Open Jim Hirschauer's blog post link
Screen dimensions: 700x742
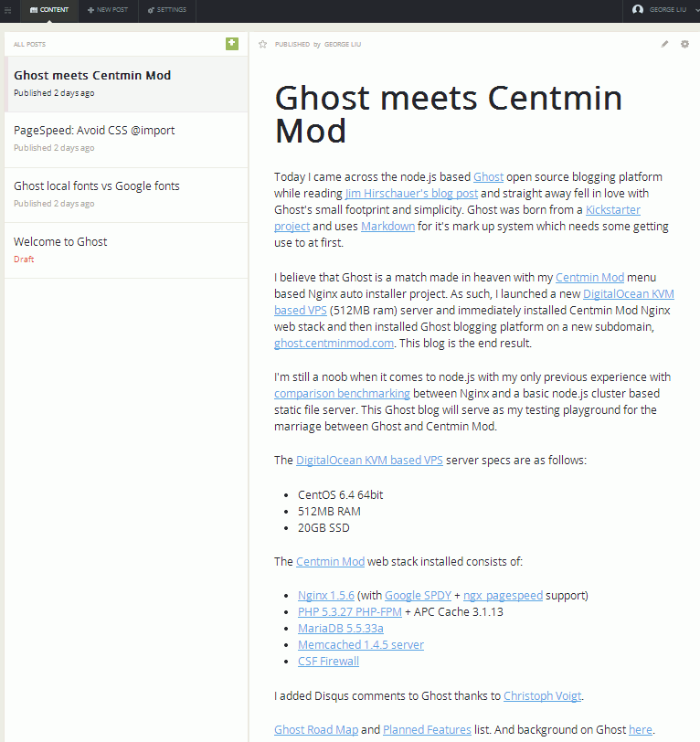[x=411, y=194]
